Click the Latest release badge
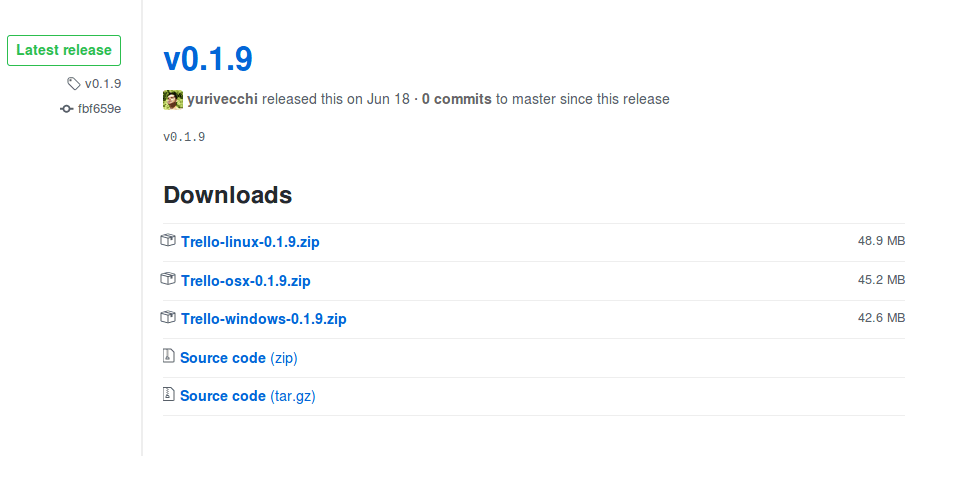Screen dimensions: 973x492 [64, 50]
